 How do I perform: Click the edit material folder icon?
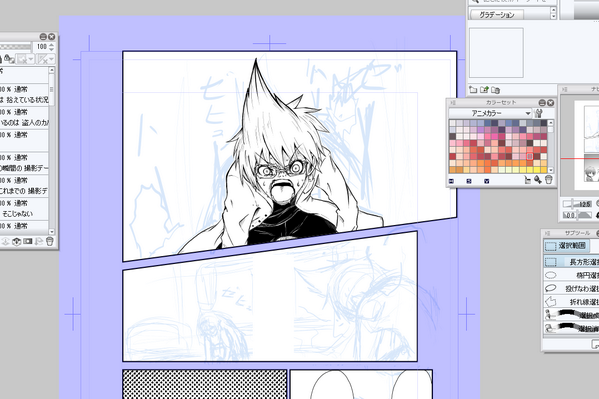coord(484,90)
